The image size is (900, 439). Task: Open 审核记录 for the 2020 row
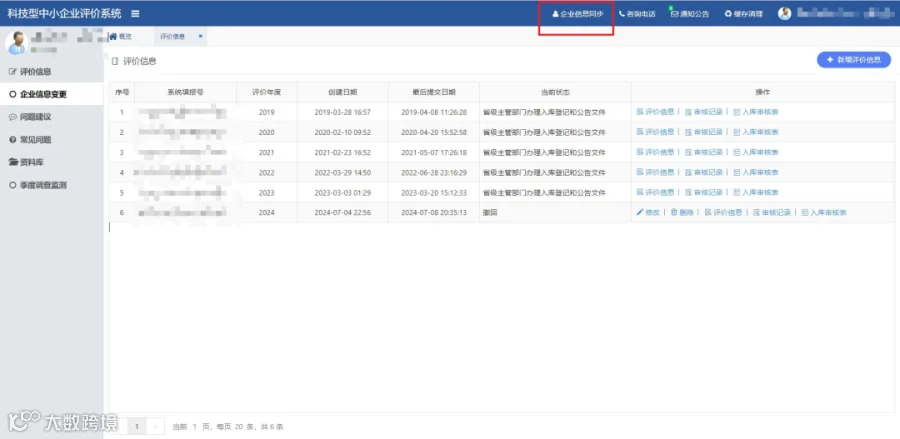[704, 132]
